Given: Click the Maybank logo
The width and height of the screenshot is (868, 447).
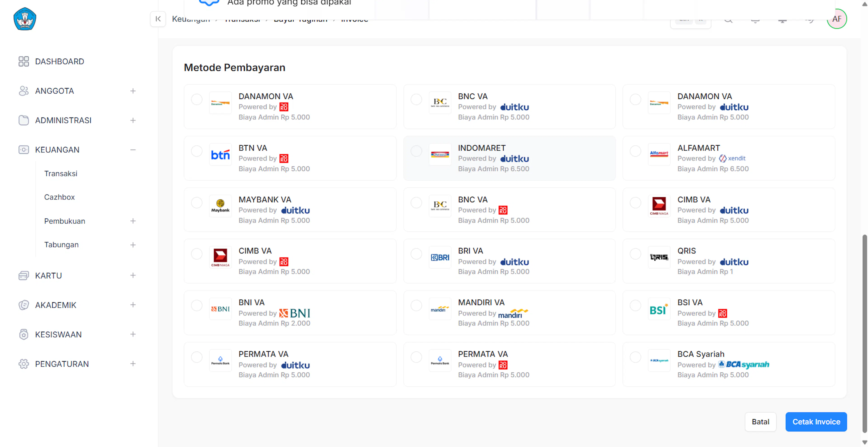Looking at the screenshot, I should pos(220,206).
